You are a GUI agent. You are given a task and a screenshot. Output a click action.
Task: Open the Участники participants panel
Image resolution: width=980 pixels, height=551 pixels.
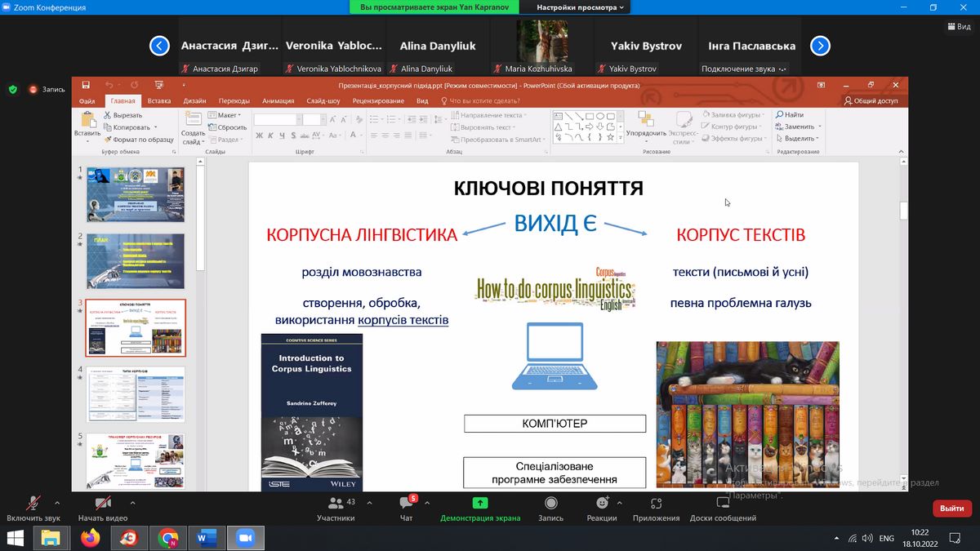click(336, 504)
